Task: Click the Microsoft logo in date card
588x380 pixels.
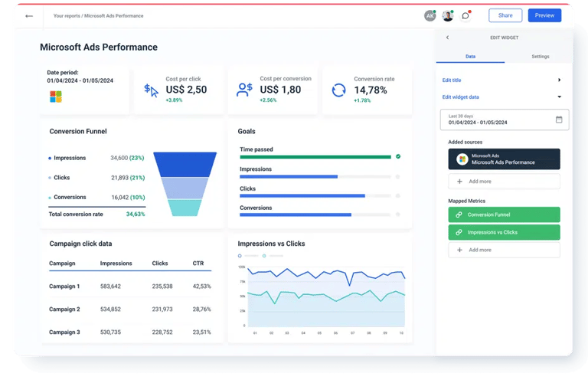Action: click(x=56, y=97)
